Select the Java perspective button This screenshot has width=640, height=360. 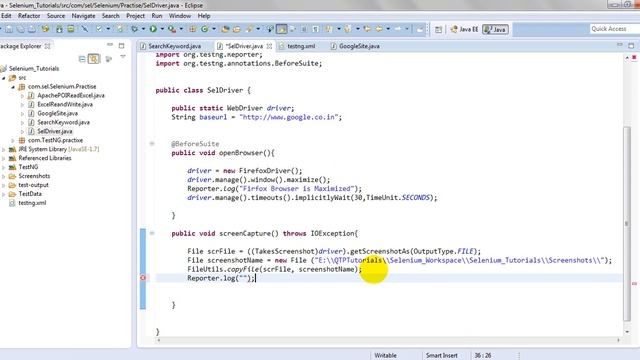(x=496, y=29)
